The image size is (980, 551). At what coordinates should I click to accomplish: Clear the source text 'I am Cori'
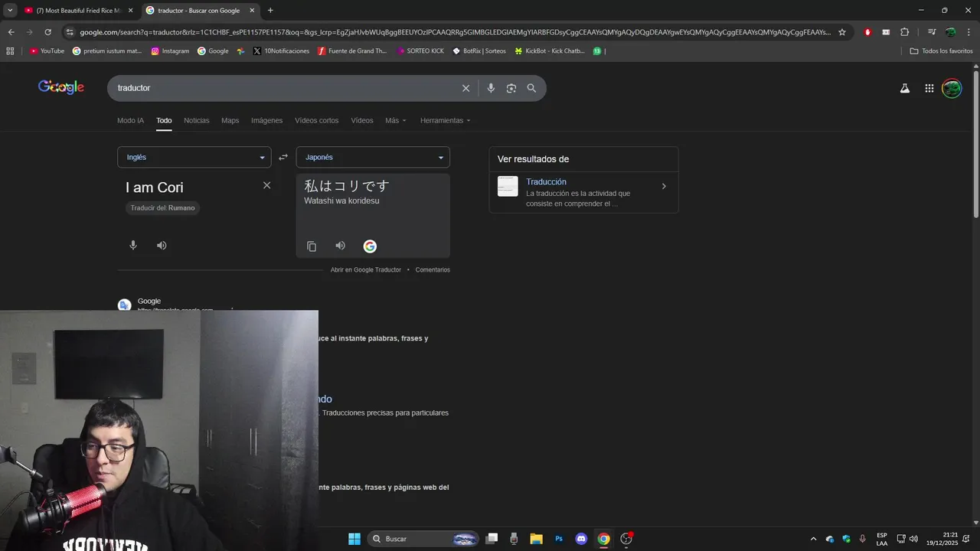(x=266, y=185)
